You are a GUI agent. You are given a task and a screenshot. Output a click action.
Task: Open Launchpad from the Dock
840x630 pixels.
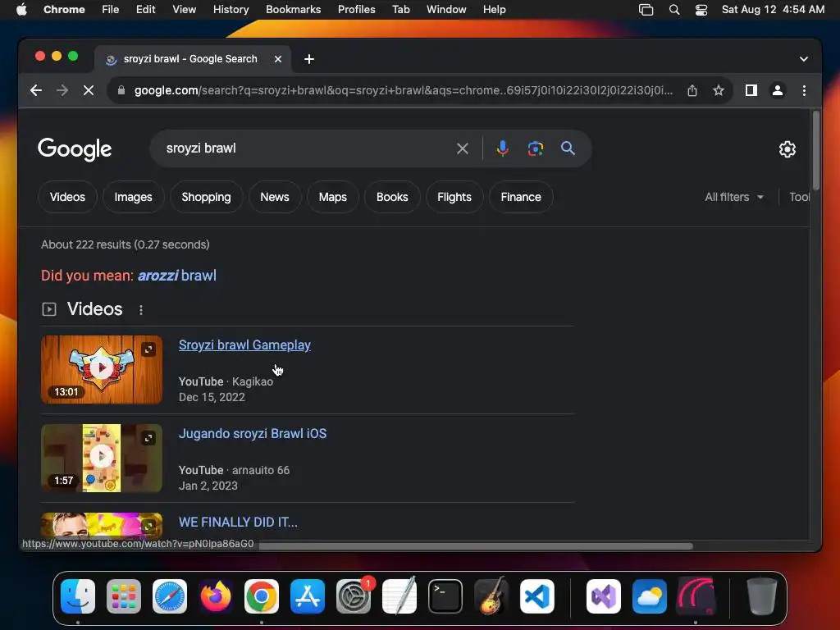(124, 596)
